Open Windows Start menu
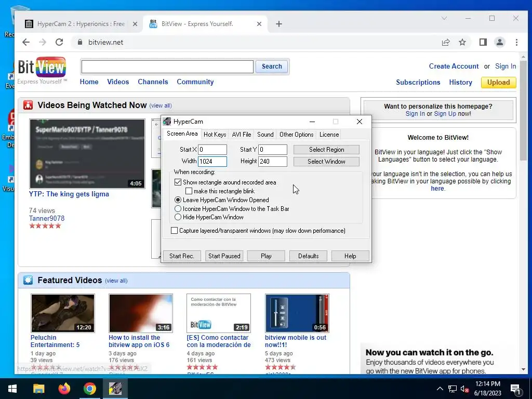This screenshot has width=532, height=399. click(x=12, y=389)
